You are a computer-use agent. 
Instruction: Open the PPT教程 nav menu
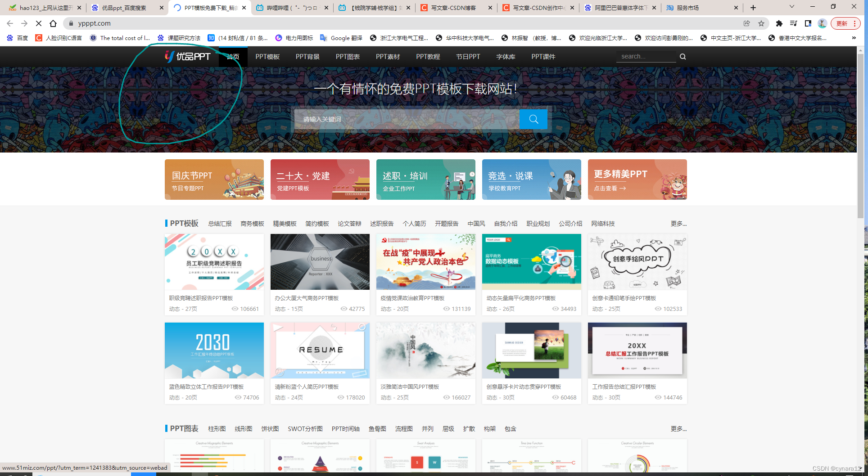[428, 57]
